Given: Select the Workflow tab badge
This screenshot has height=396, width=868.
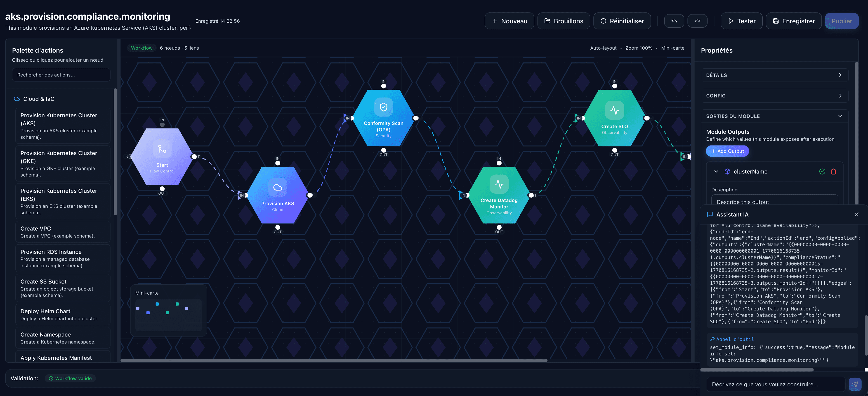Looking at the screenshot, I should (142, 48).
